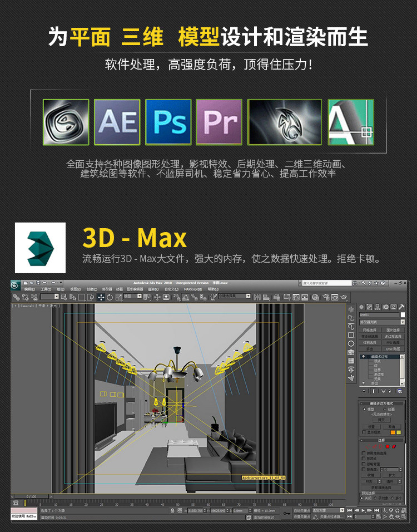Open the 工具 menu

click(46, 289)
